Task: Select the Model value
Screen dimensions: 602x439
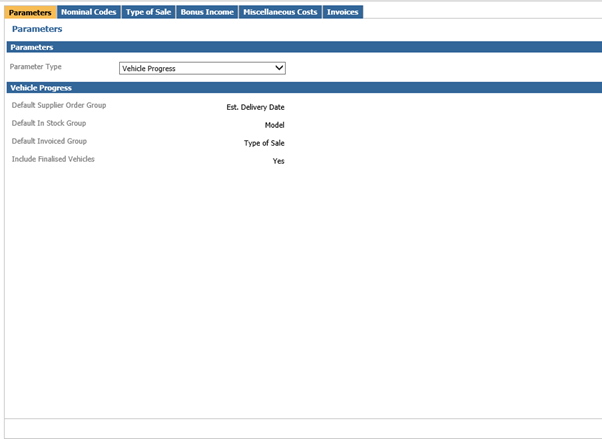Action: tap(274, 125)
